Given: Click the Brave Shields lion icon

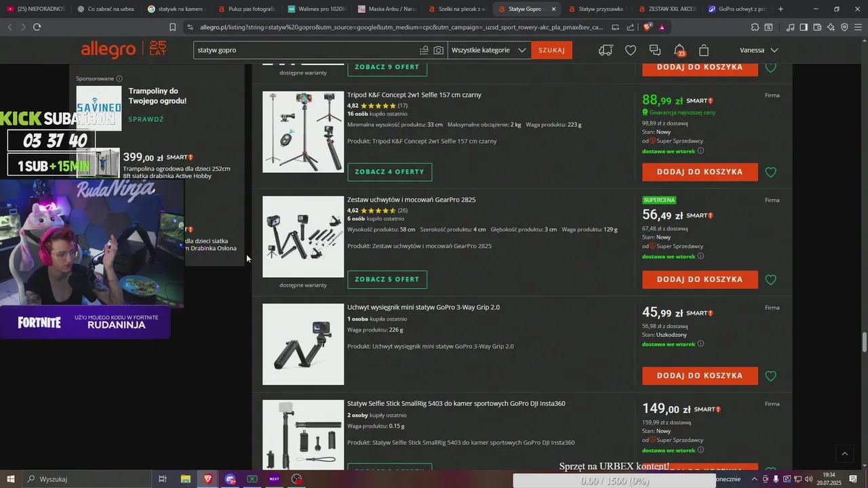Looking at the screenshot, I should click(x=648, y=27).
